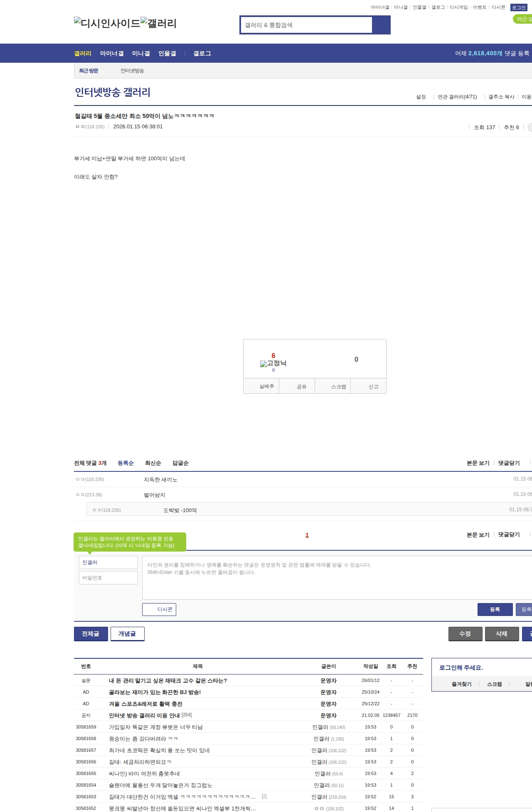Image resolution: width=532 pixels, height=812 pixels.
Task: Report the post with the 신고 button
Action: click(x=369, y=386)
